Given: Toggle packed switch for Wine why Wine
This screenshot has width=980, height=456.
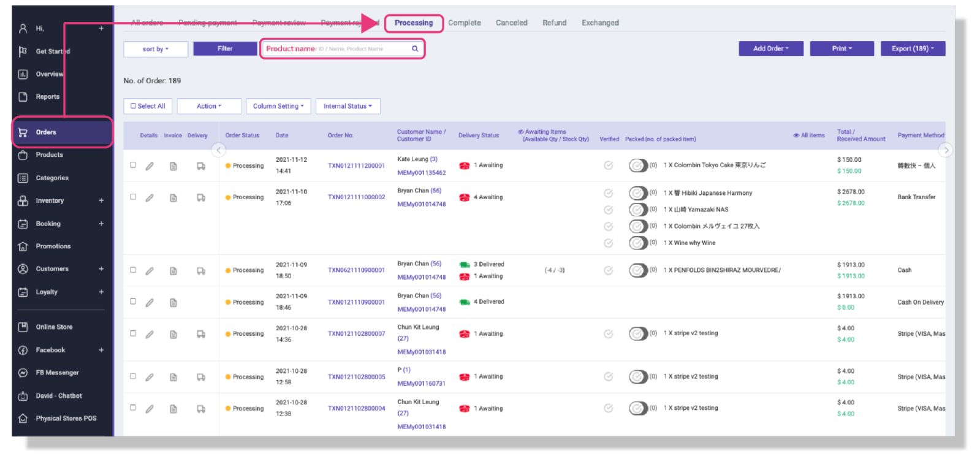Looking at the screenshot, I should [x=638, y=243].
